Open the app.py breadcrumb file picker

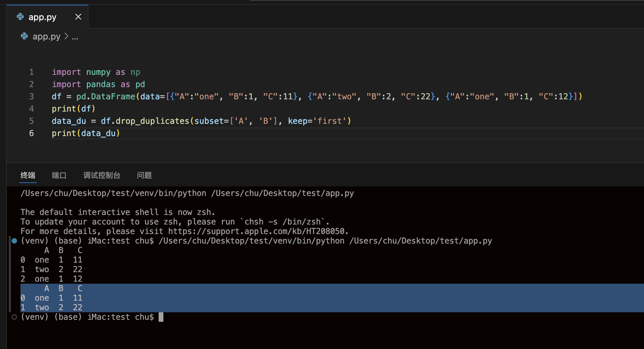tap(46, 36)
